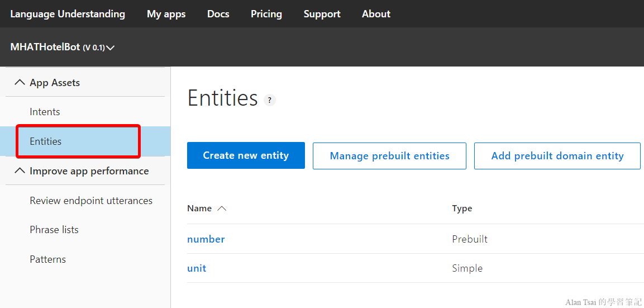The height and width of the screenshot is (308, 644).
Task: Click Add prebuilt domain entity button
Action: pyautogui.click(x=557, y=156)
